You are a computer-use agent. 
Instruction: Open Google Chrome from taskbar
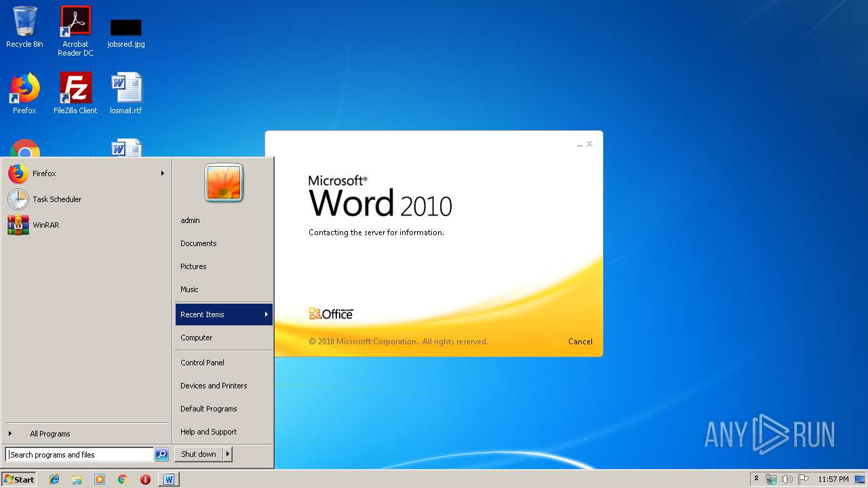pos(122,479)
